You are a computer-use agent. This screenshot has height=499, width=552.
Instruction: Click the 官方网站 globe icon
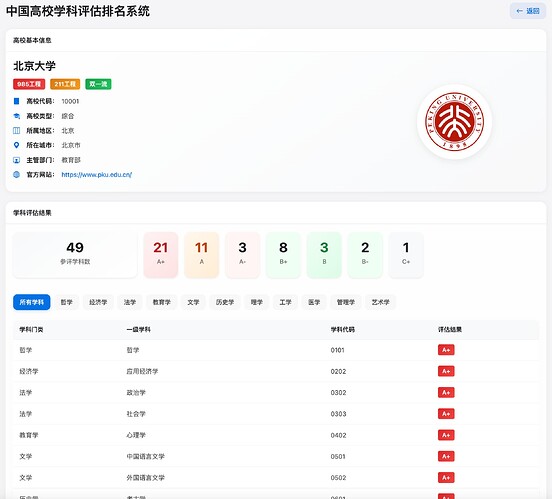(x=16, y=175)
